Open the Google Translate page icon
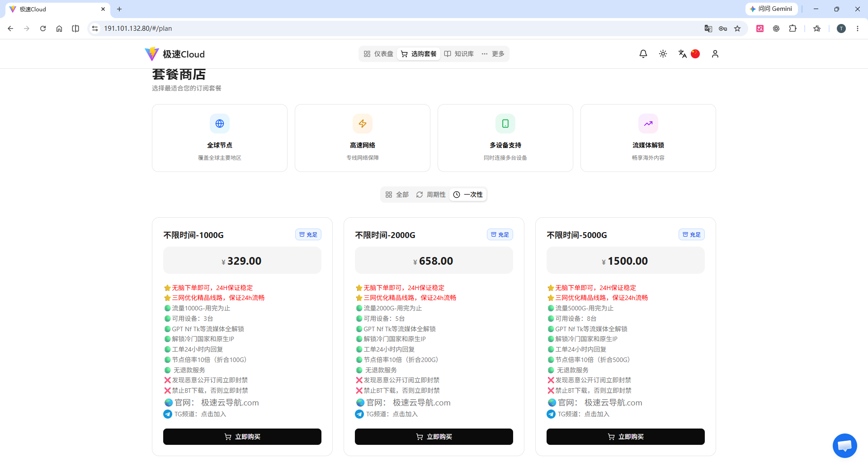Image resolution: width=868 pixels, height=467 pixels. (708, 29)
